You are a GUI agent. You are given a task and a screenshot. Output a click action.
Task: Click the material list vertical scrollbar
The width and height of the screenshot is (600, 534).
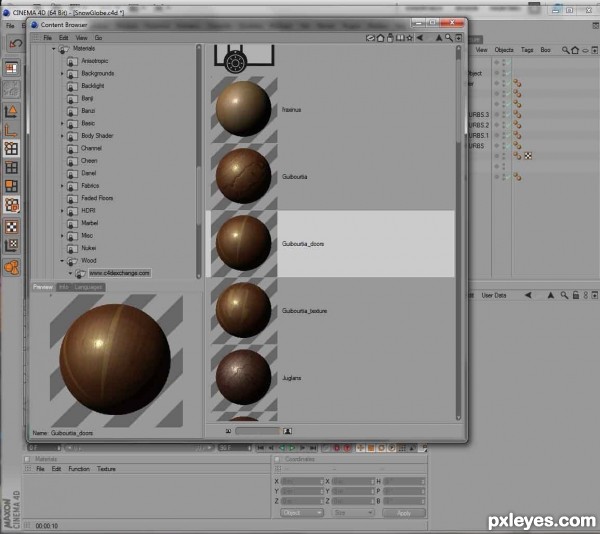tap(458, 233)
